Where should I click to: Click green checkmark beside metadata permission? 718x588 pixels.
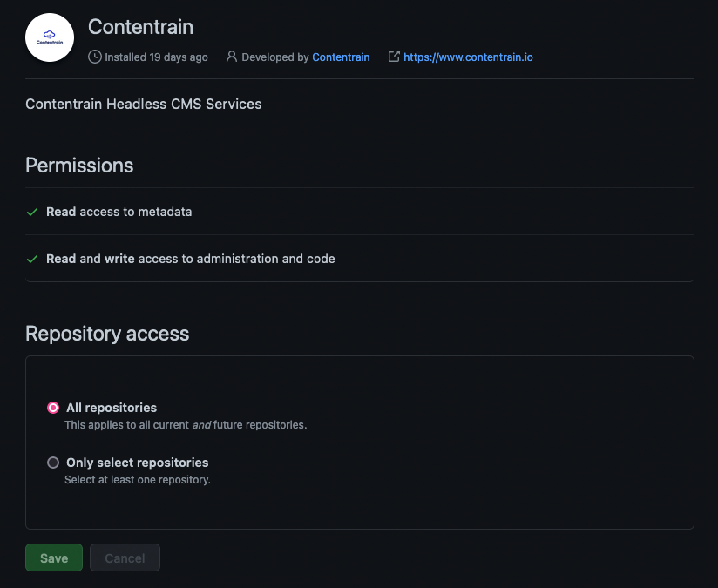[x=32, y=212]
